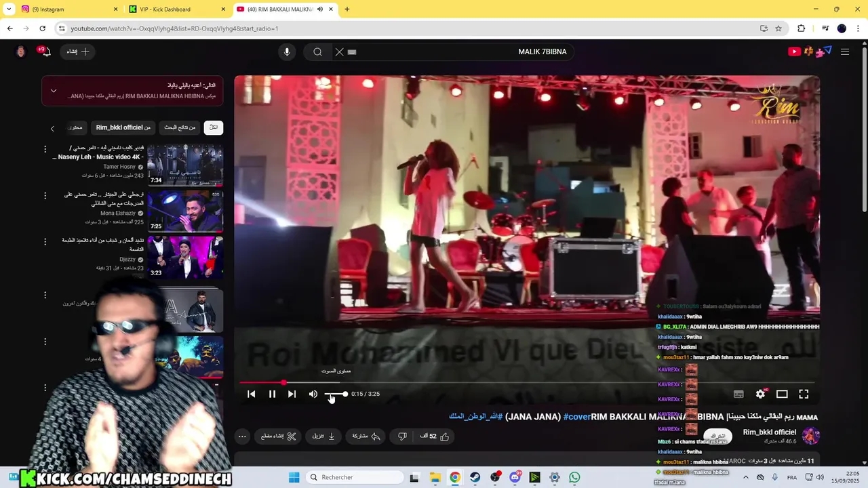This screenshot has width=868, height=488.
Task: Go back to the previous page
Action: pos(9,28)
